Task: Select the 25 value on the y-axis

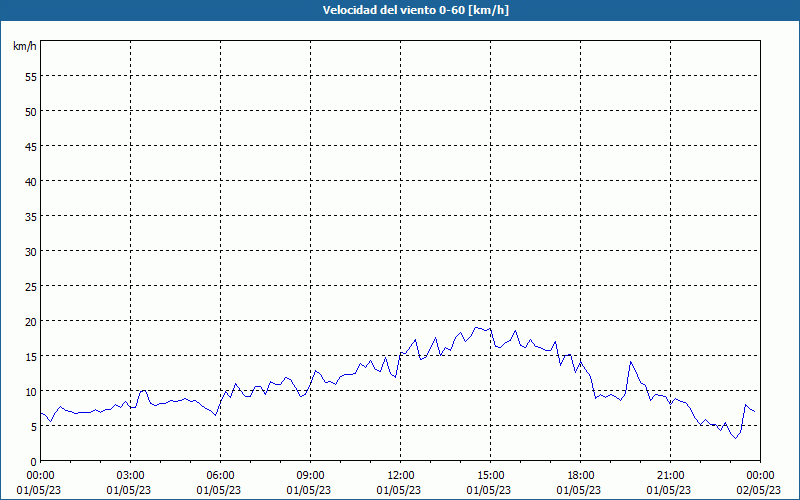Action: click(31, 286)
